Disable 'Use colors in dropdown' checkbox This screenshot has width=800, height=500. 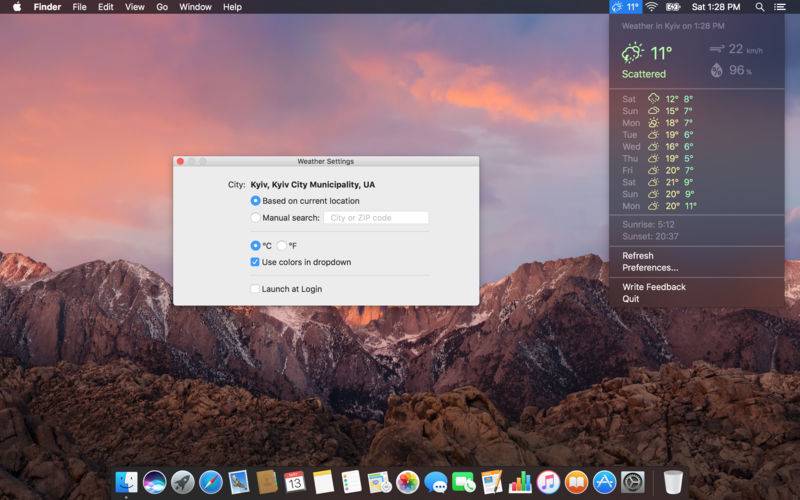(256, 262)
